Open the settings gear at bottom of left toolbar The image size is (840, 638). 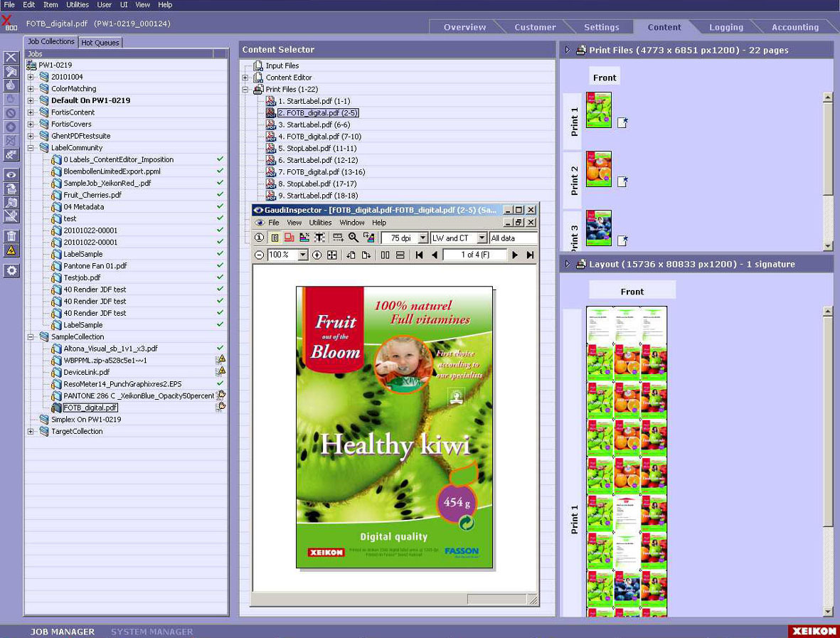click(11, 270)
